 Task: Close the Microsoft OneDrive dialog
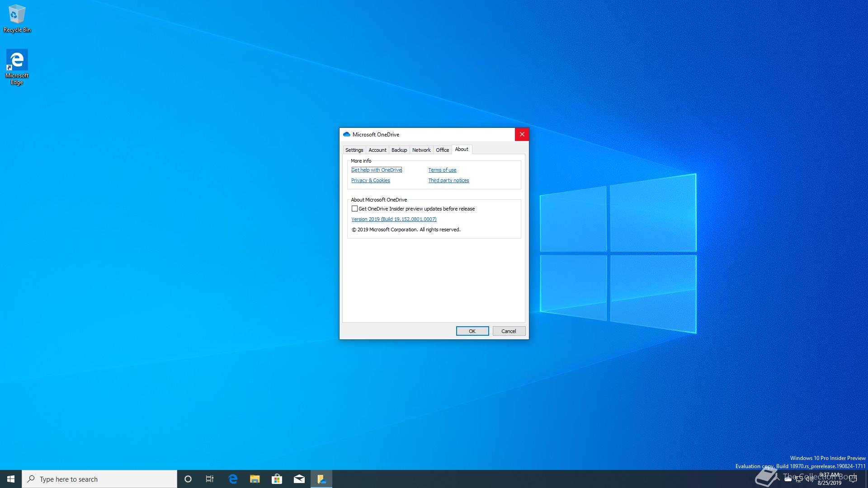tap(522, 134)
